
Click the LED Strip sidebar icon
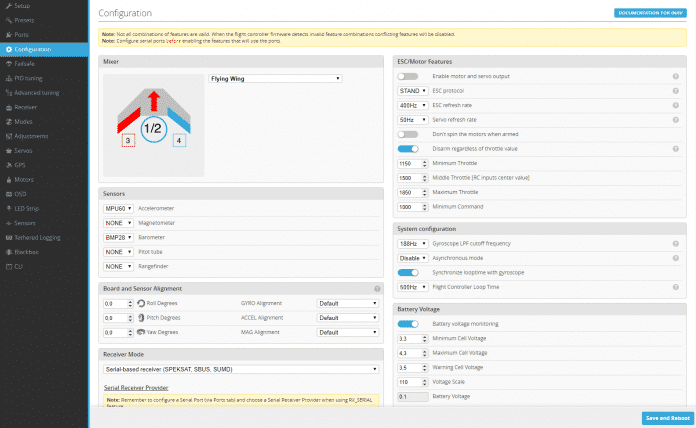7,208
